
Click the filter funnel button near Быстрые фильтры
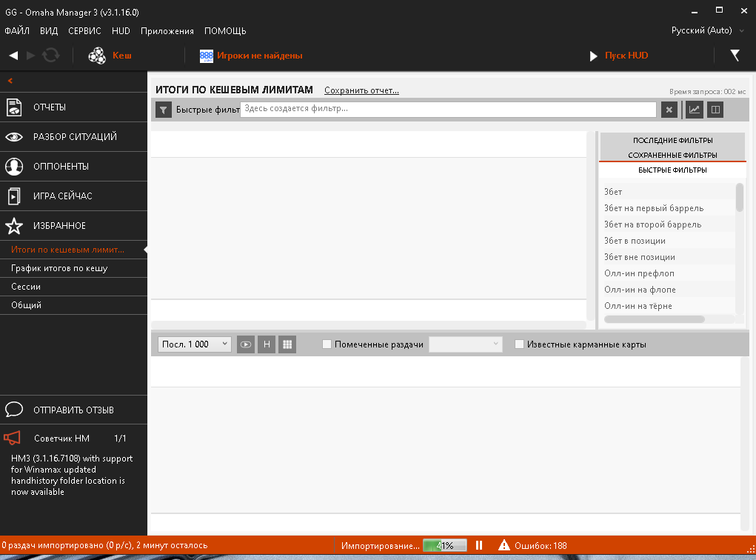click(x=164, y=110)
